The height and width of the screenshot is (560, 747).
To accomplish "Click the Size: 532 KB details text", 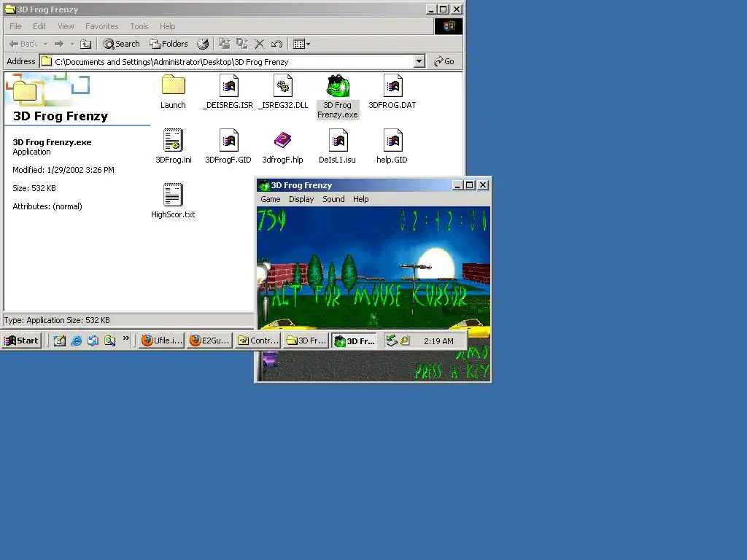I will point(34,188).
